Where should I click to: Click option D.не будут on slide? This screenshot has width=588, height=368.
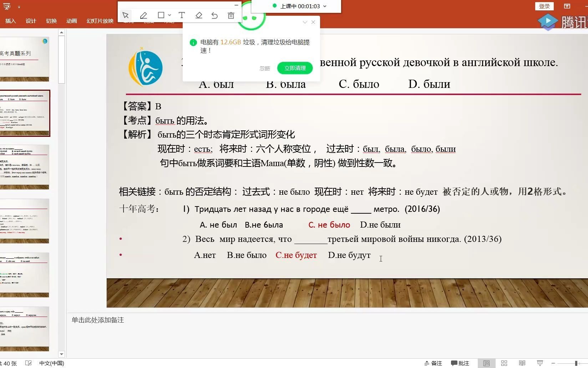click(349, 255)
